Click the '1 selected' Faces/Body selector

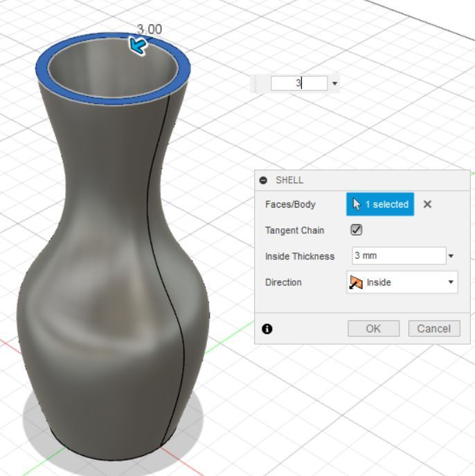coord(380,204)
